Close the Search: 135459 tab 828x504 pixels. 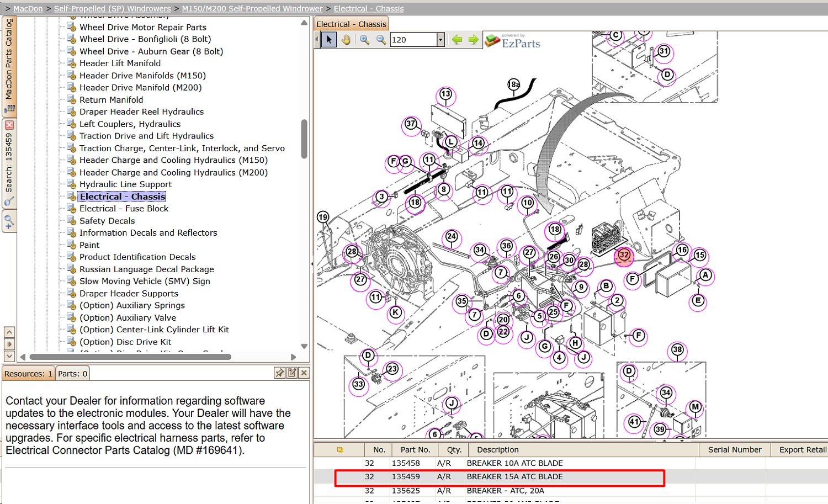(9, 125)
